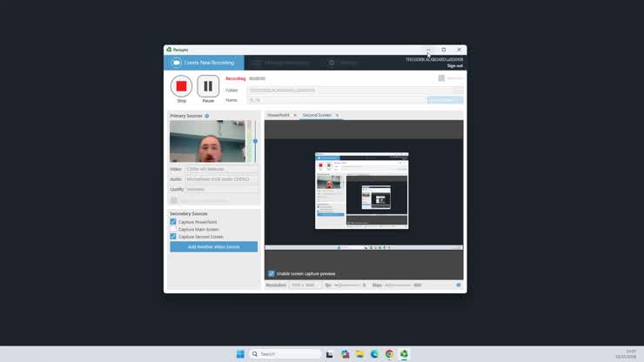The height and width of the screenshot is (362, 644).
Task: Enable Capture Main Screen checkbox
Action: coord(173,229)
